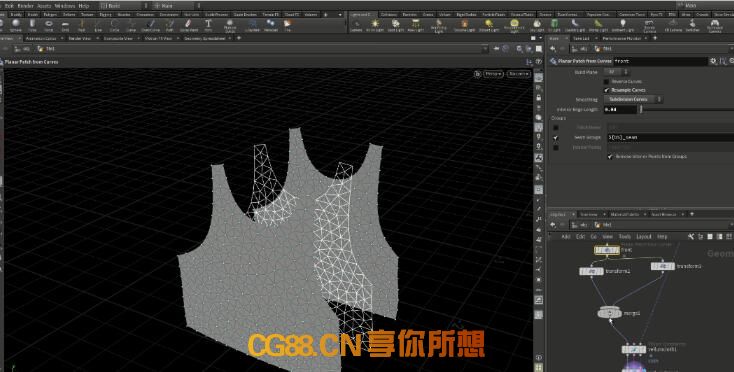Open the Assets menu

[44, 6]
